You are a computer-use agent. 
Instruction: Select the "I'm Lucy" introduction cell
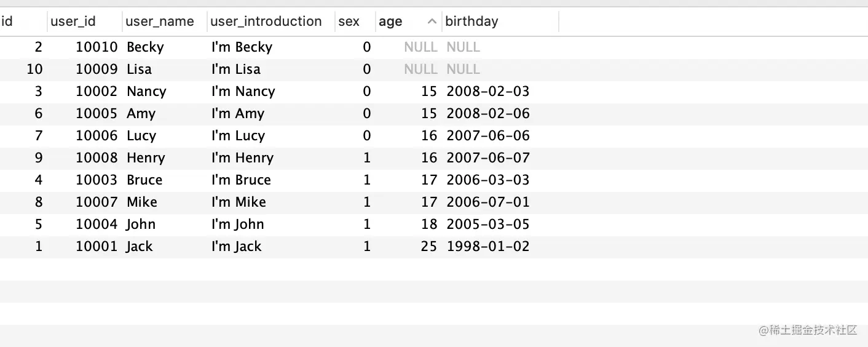238,136
